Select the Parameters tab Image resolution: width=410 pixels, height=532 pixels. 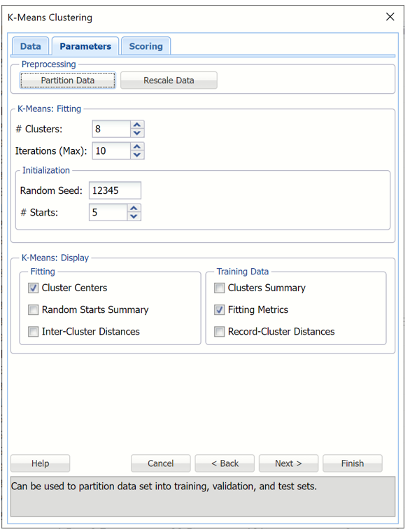tap(85, 46)
